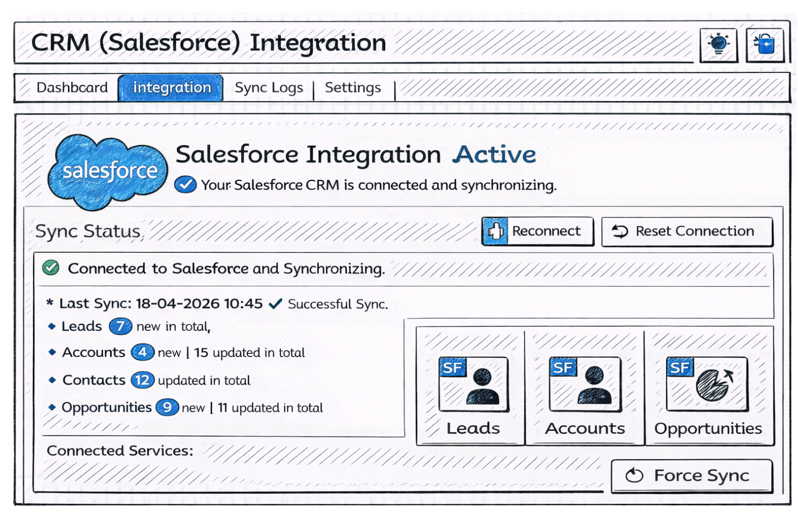Click the Reset Connection button
The image size is (798, 532).
(x=687, y=231)
